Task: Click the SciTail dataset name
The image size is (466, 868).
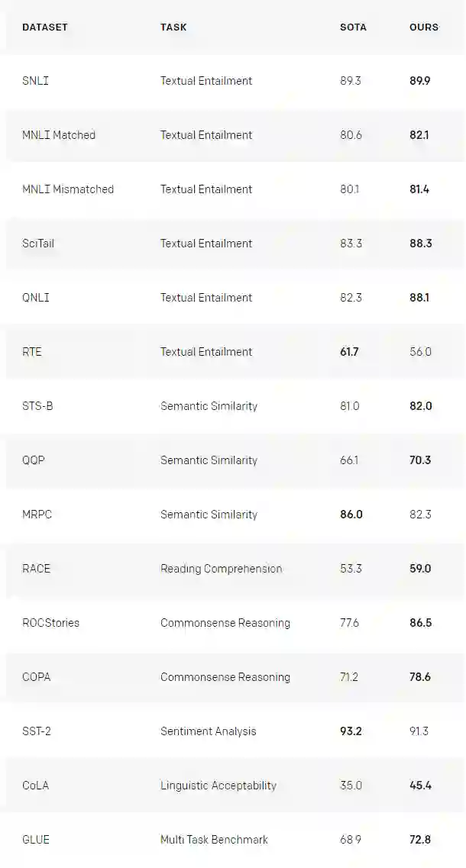Action: tap(38, 244)
